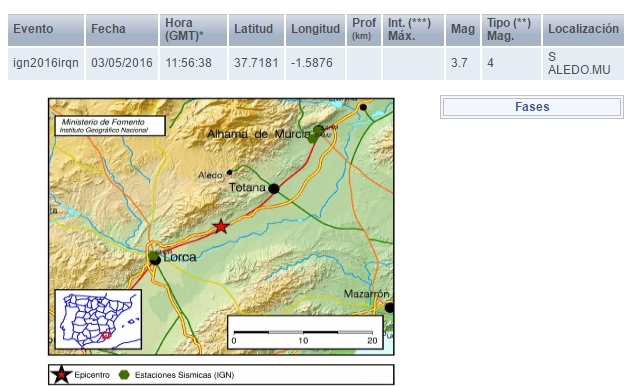Click the Spain provinces inset map
Viewport: 640px width, 386px height.
click(98, 319)
